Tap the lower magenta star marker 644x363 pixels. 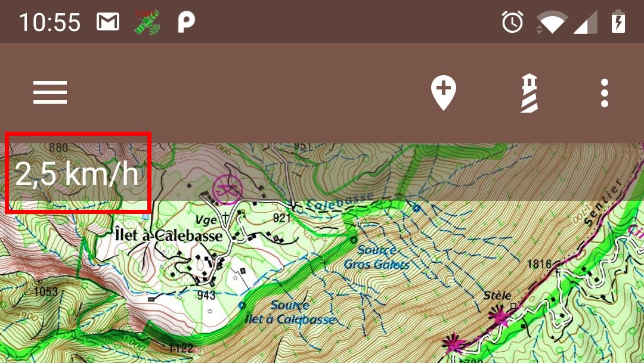coord(453,344)
